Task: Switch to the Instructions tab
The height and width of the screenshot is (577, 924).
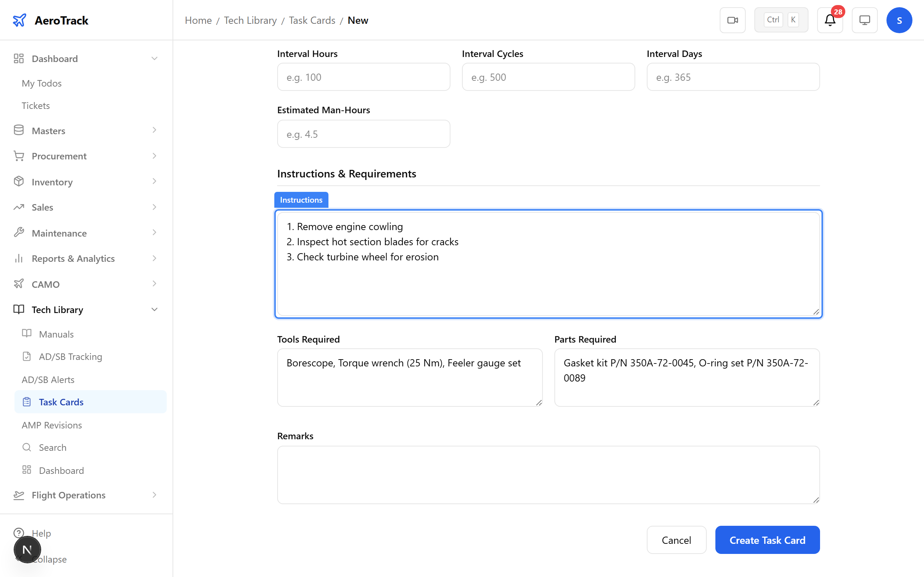Action: pyautogui.click(x=301, y=199)
